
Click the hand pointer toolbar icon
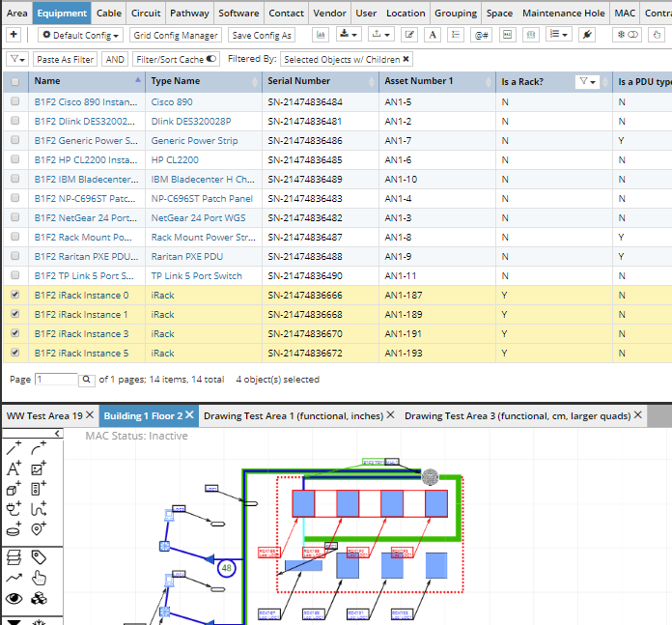pyautogui.click(x=657, y=35)
